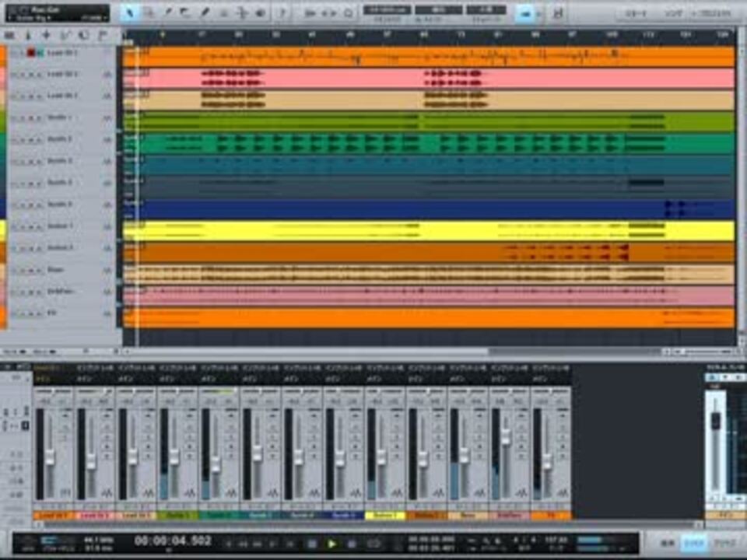The width and height of the screenshot is (747, 560).
Task: Select the yellow Guitar 1 mixer channel label
Action: (x=385, y=515)
